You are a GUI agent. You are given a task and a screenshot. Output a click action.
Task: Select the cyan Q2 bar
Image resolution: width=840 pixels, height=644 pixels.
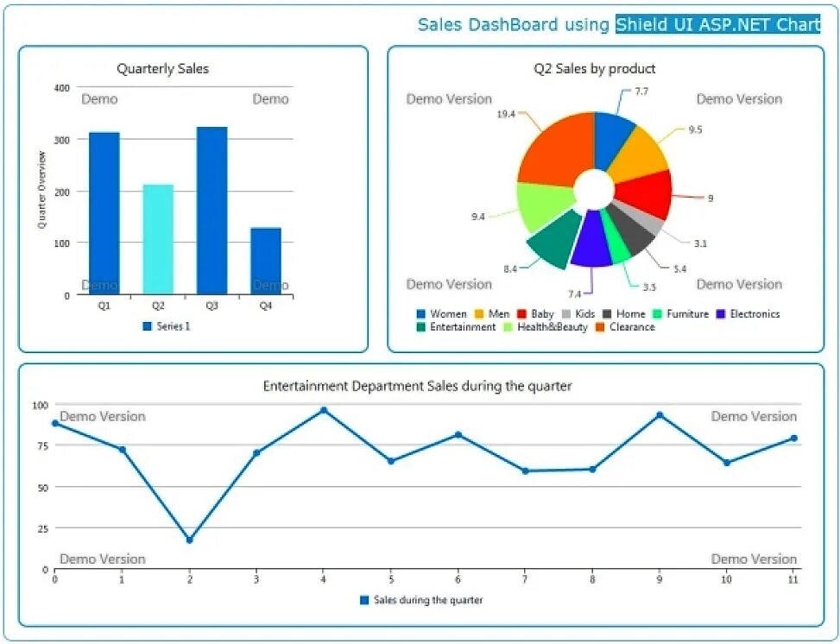159,237
